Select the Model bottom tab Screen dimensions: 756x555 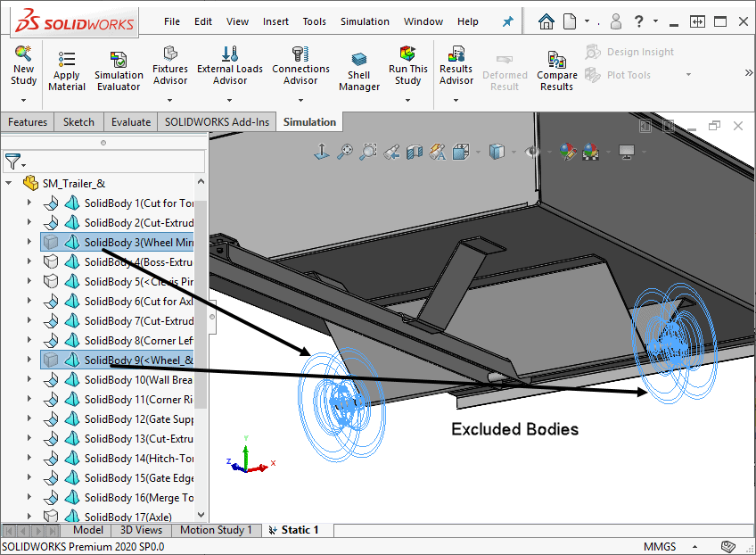(x=87, y=530)
